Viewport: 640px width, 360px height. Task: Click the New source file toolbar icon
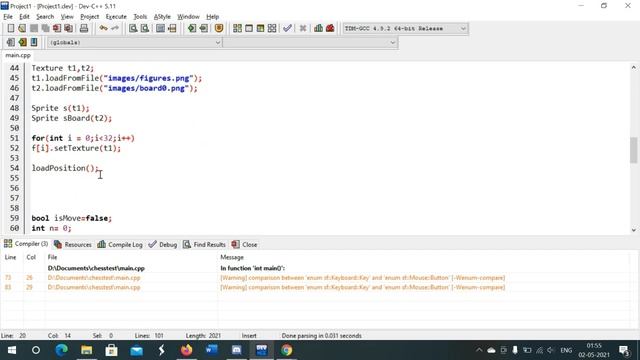tap(11, 28)
